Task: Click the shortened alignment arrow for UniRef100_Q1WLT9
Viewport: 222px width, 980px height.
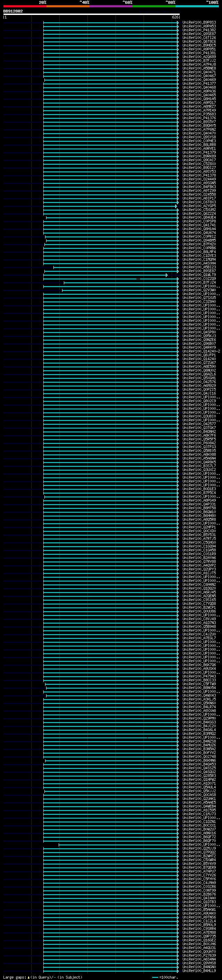Action: point(166,275)
